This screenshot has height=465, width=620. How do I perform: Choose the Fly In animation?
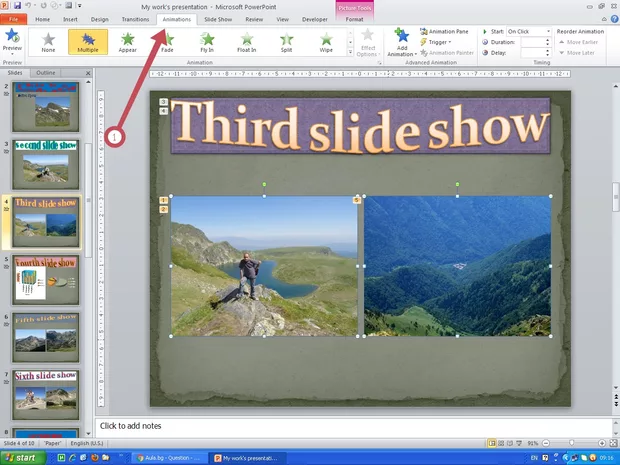pos(205,42)
